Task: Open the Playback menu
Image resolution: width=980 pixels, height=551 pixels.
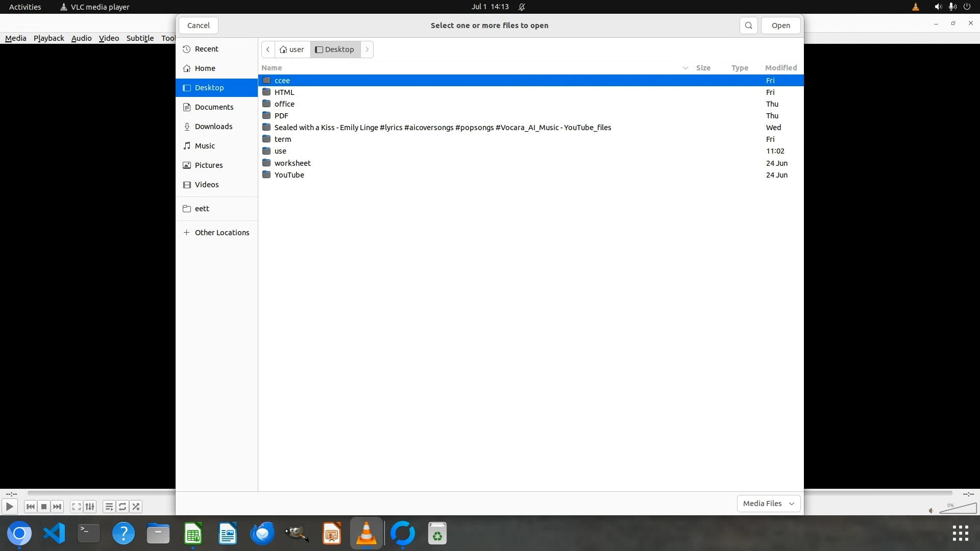Action: (48, 38)
